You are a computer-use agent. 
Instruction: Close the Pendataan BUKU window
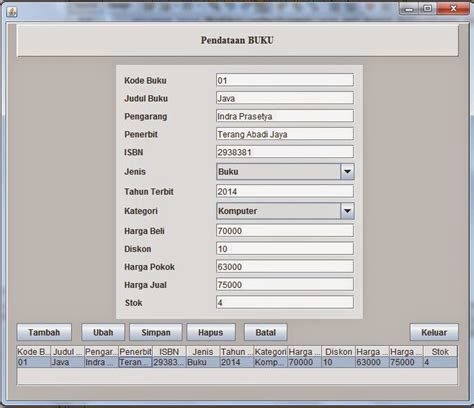click(453, 8)
